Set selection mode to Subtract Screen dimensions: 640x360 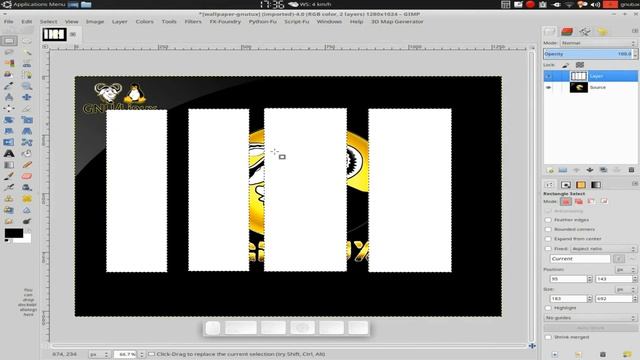[591, 201]
